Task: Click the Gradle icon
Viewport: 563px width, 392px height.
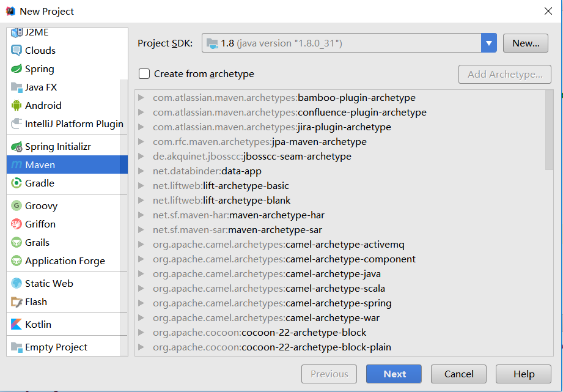Action: coord(17,183)
